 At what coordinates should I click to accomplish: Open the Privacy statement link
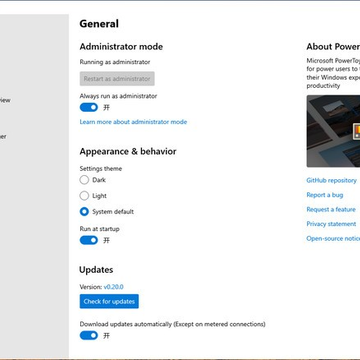pyautogui.click(x=331, y=224)
